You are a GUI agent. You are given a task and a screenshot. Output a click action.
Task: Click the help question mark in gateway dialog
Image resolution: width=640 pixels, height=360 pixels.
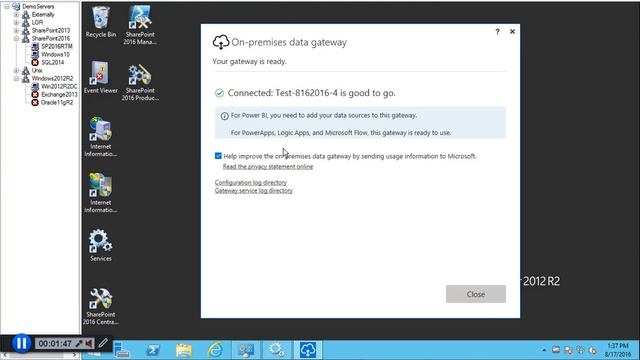(x=497, y=31)
